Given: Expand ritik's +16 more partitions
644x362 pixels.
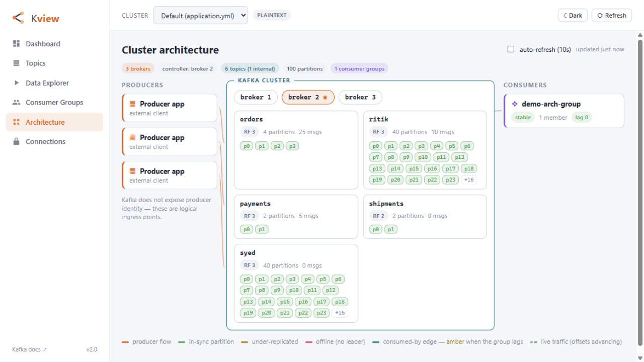Looking at the screenshot, I should click(469, 179).
